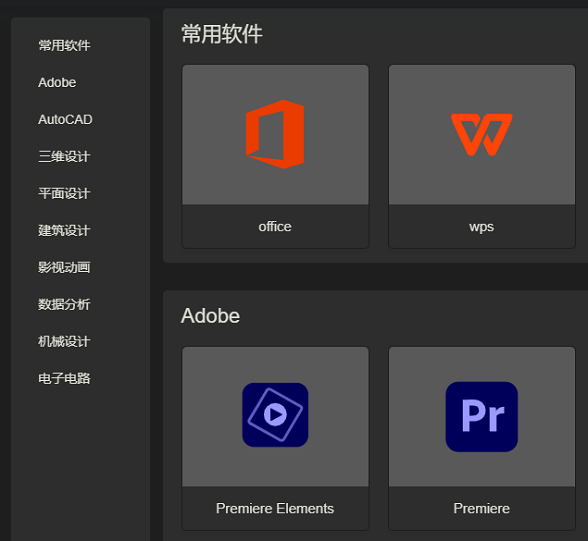This screenshot has height=541, width=588.
Task: Click the wps card label
Action: 482,227
